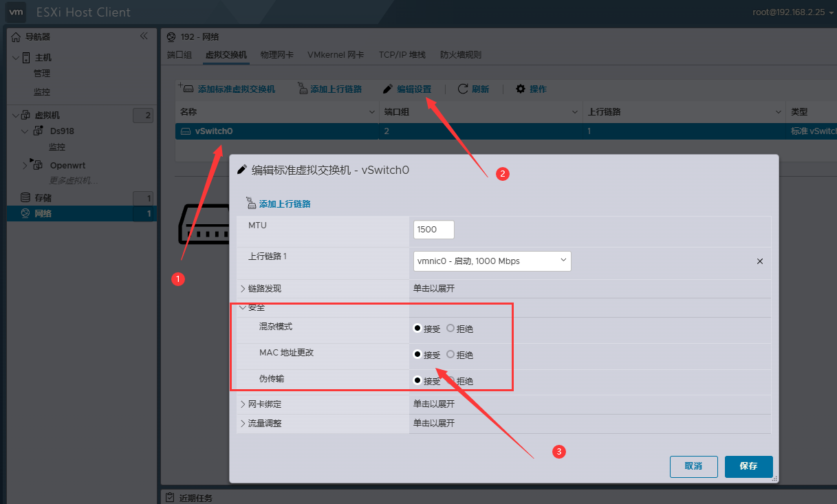Set Promiscuous Mode (混杂模式) to Reject (拒绝)
Viewport: 837px width, 504px height.
[x=450, y=328]
